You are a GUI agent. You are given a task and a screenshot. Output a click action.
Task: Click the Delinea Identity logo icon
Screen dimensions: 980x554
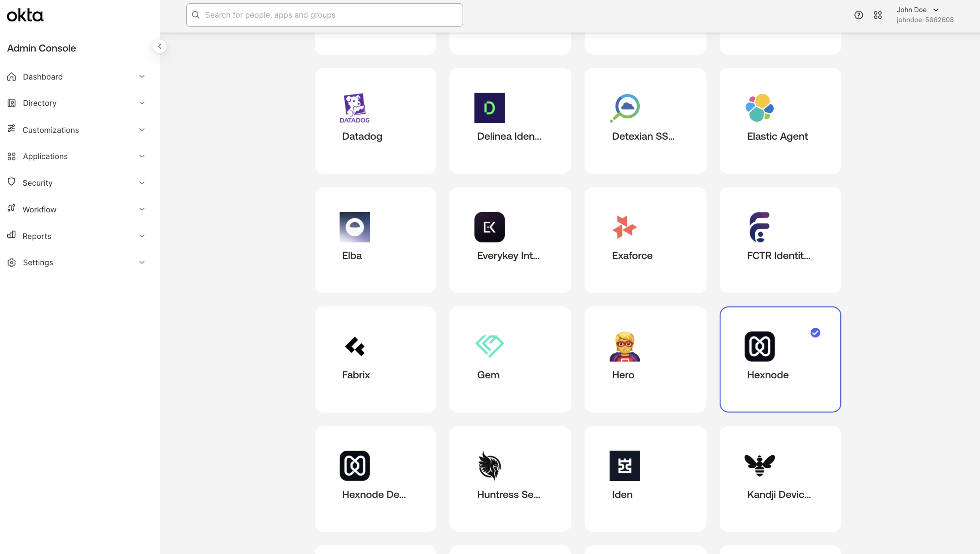[489, 108]
